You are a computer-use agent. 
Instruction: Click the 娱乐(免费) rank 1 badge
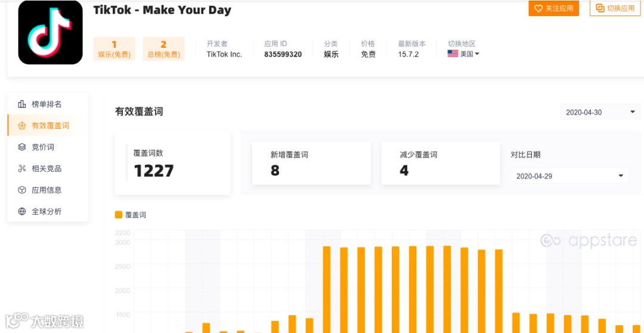point(114,49)
